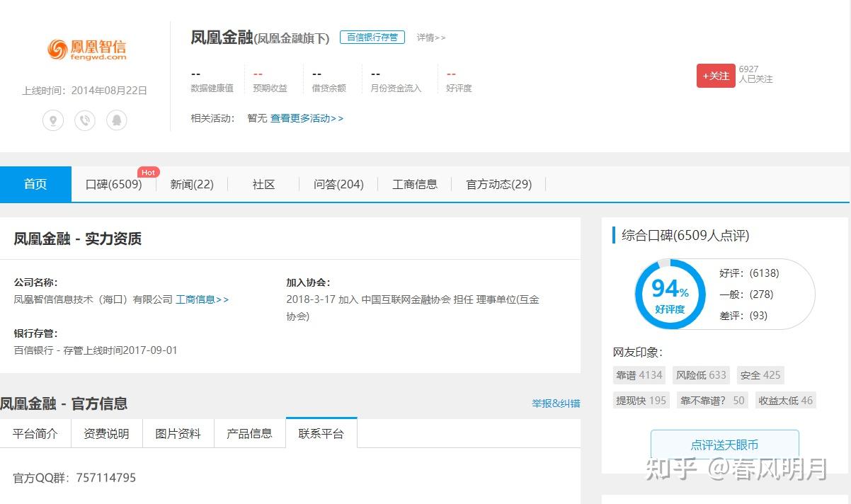Click the 靠不靠谱? 50 impression tag
The height and width of the screenshot is (504, 851).
[x=712, y=400]
